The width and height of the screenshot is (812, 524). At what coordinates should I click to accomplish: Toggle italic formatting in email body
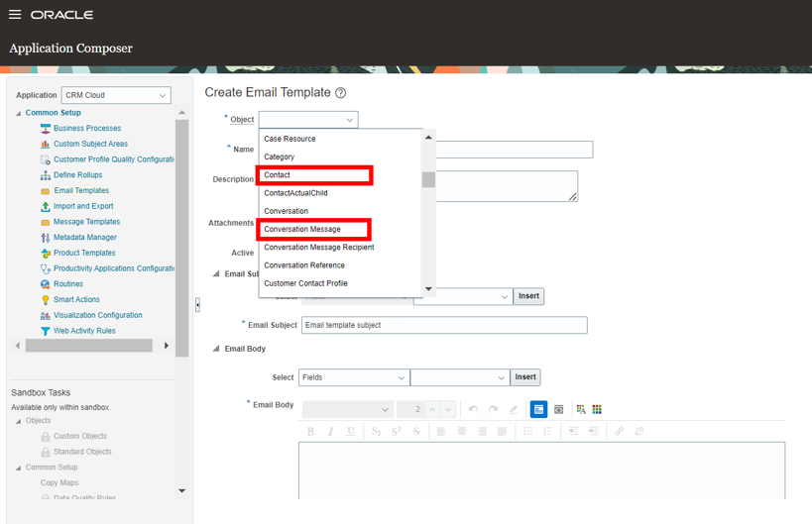330,432
